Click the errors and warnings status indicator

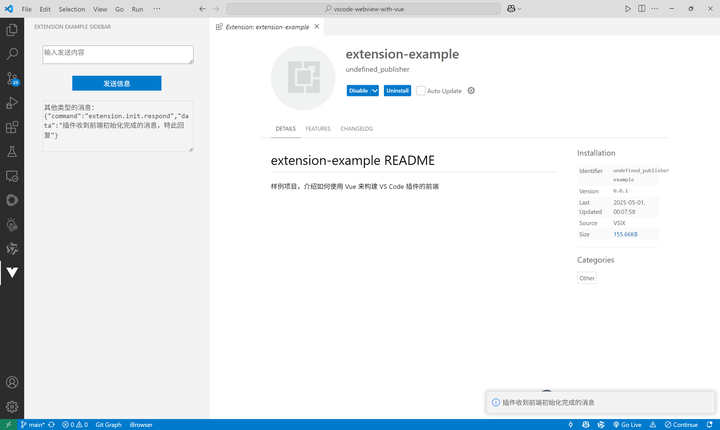click(x=75, y=424)
